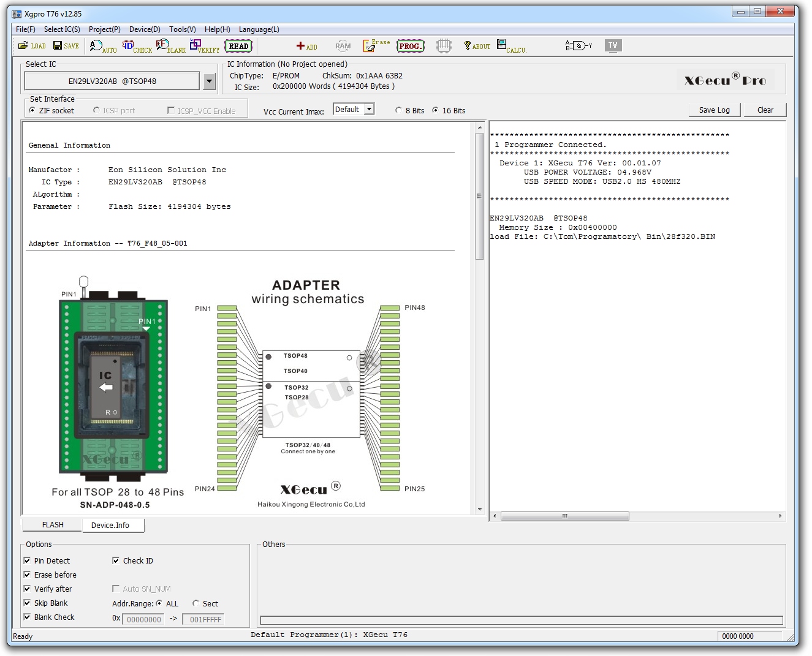Image resolution: width=812 pixels, height=656 pixels.
Task: Click the Erase chip toolbar icon
Action: coord(376,46)
